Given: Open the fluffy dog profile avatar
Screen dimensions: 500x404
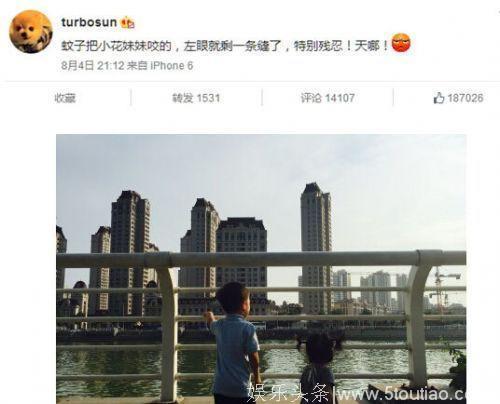Looking at the screenshot, I should click(31, 32).
